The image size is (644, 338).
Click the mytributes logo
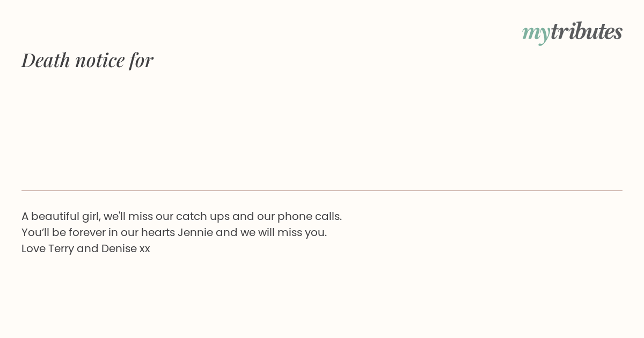coord(572,32)
